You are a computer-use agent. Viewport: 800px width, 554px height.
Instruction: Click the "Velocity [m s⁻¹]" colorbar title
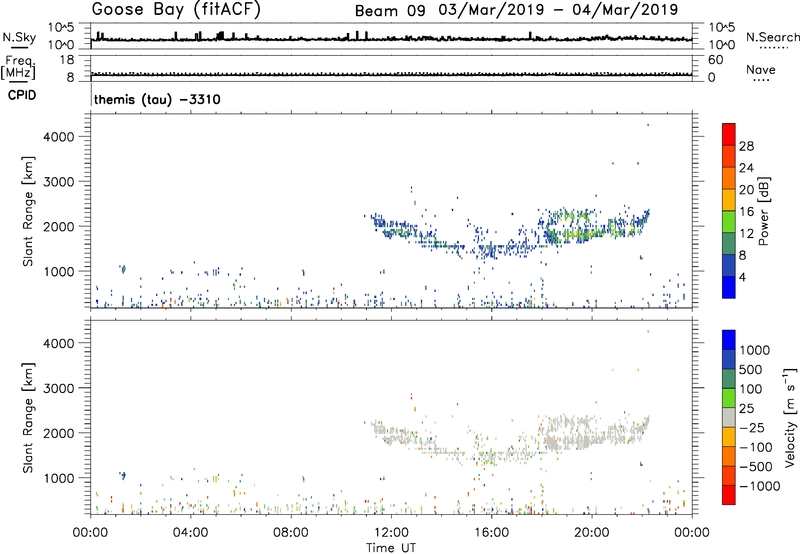tap(790, 417)
